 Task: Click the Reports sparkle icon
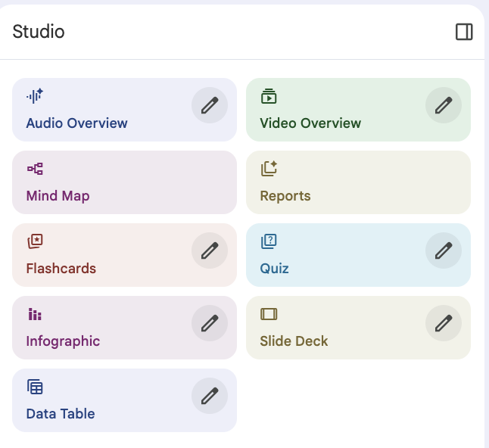pyautogui.click(x=269, y=169)
